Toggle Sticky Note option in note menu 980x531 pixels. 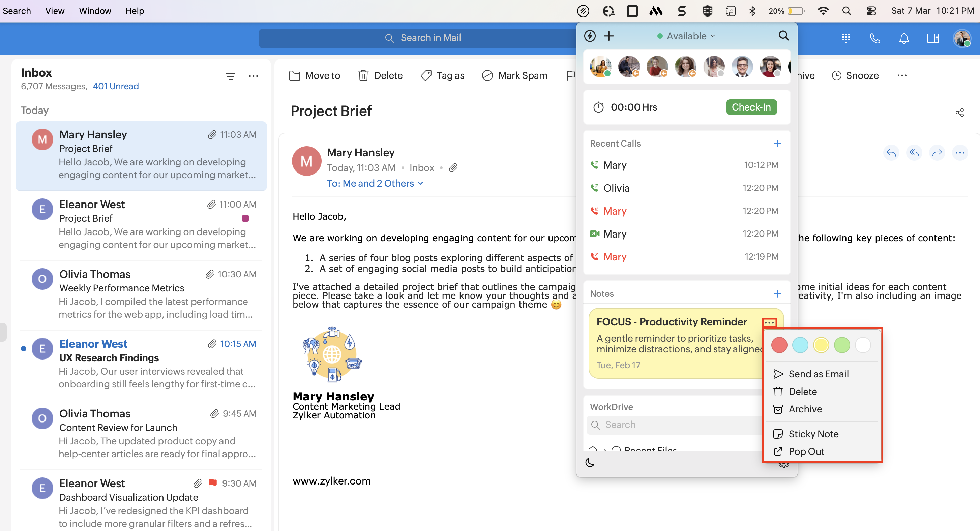813,434
